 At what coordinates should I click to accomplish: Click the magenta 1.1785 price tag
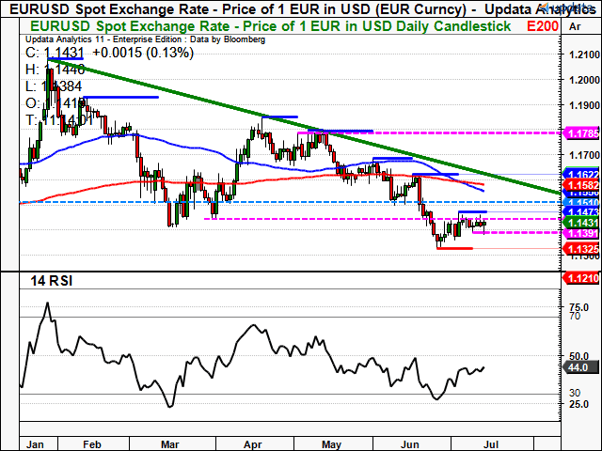coord(581,133)
